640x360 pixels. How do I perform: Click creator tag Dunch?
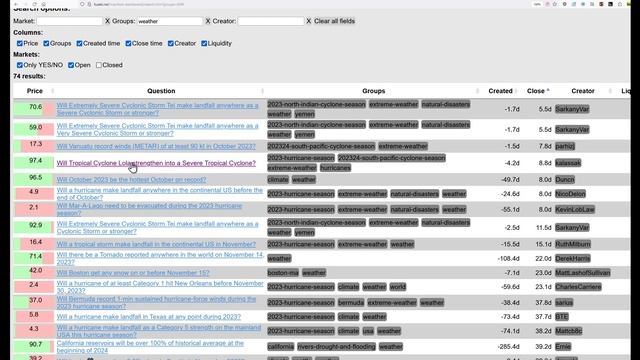tap(565, 180)
